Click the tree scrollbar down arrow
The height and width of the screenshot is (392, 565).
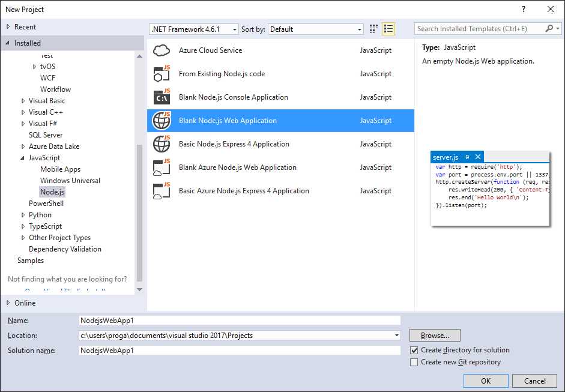click(x=139, y=290)
